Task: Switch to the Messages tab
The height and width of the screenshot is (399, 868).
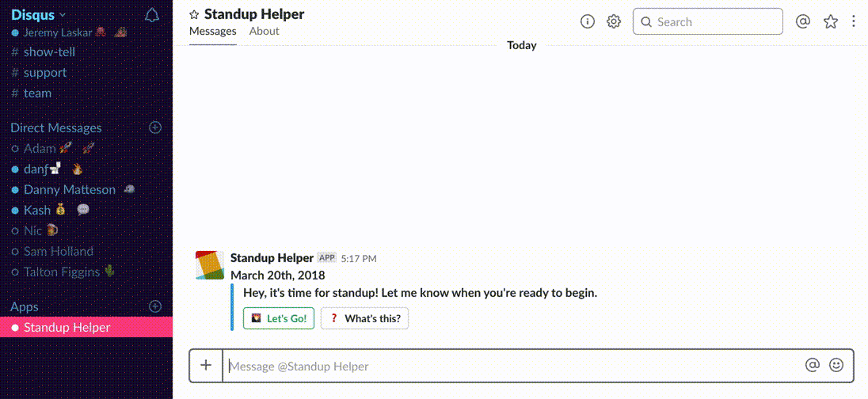Action: pyautogui.click(x=212, y=32)
